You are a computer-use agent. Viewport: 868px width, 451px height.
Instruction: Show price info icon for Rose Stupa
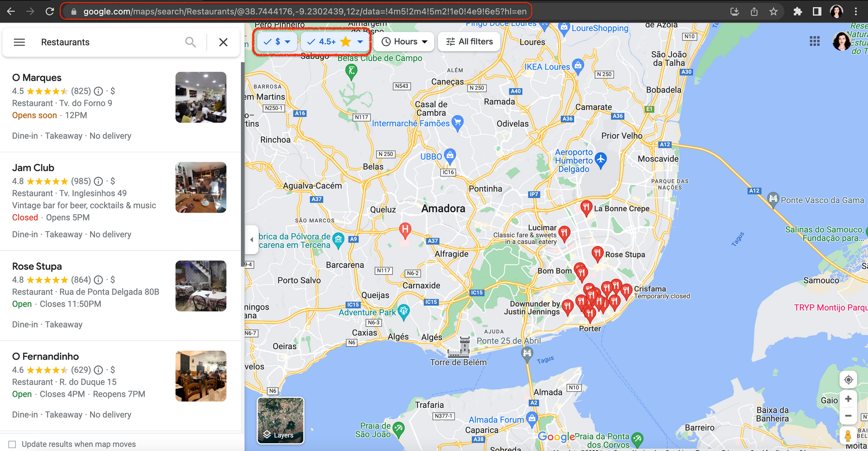tap(99, 280)
